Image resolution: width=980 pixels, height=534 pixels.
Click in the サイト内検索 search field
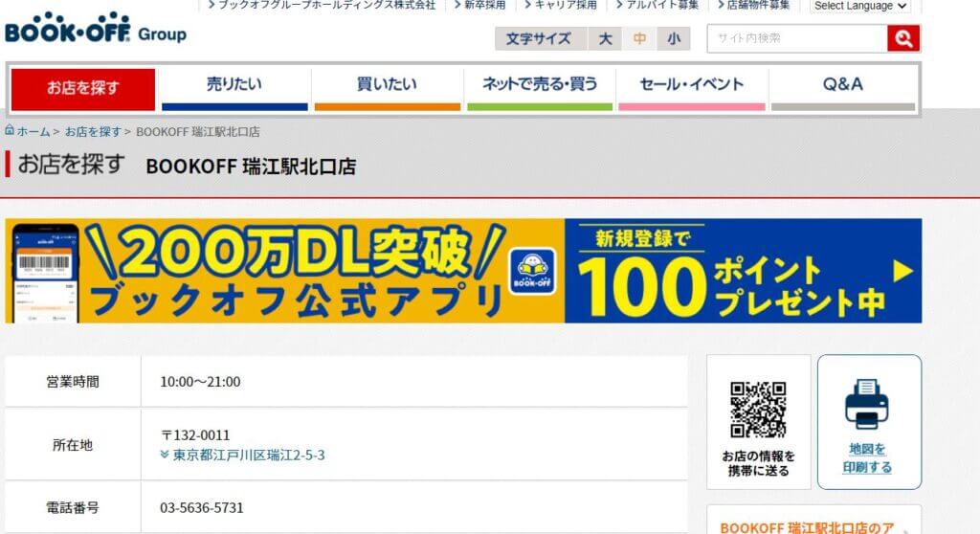[797, 39]
